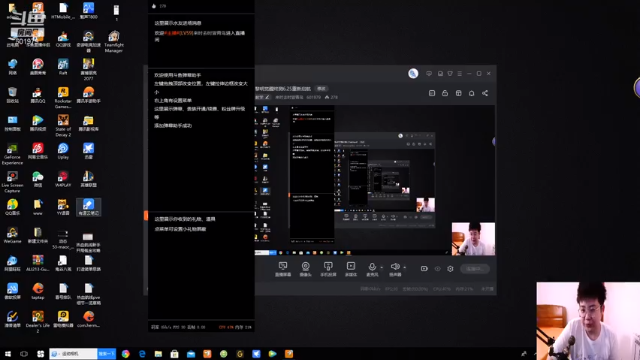Open GeForce Experience desktop shortcut
The width and height of the screenshot is (640, 360).
click(x=12, y=154)
